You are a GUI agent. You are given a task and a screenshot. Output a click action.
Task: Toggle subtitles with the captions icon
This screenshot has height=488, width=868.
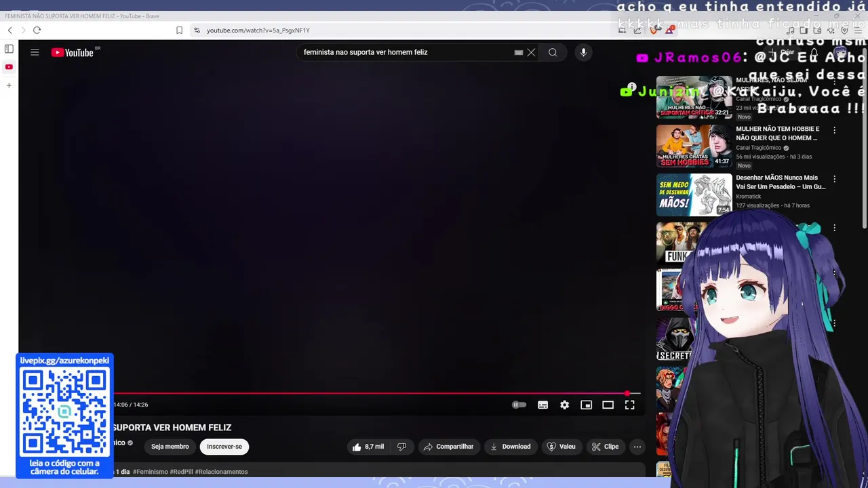542,405
